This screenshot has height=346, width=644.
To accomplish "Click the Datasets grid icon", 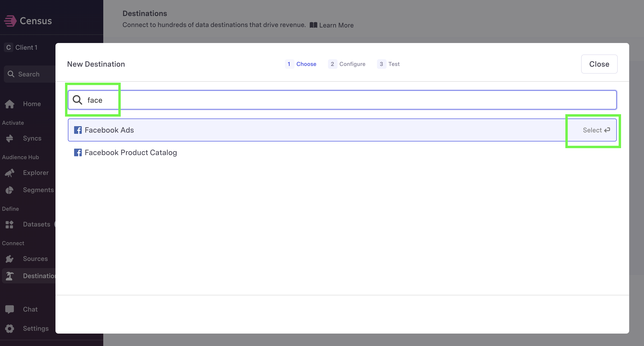I will [x=10, y=225].
